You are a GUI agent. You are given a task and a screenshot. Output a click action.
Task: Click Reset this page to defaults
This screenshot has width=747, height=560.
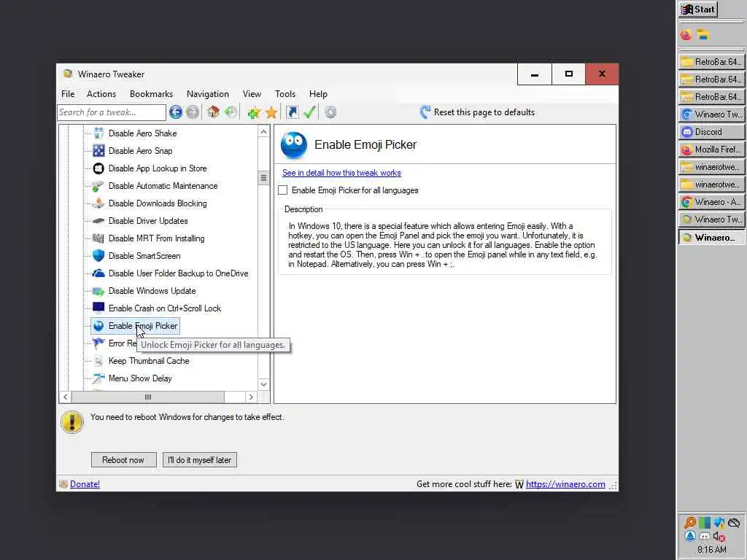[x=477, y=112]
